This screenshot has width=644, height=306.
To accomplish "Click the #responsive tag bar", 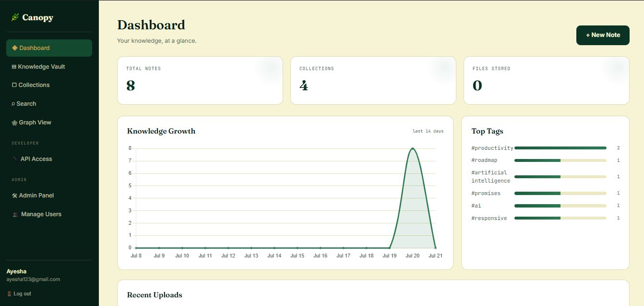I will click(x=561, y=218).
